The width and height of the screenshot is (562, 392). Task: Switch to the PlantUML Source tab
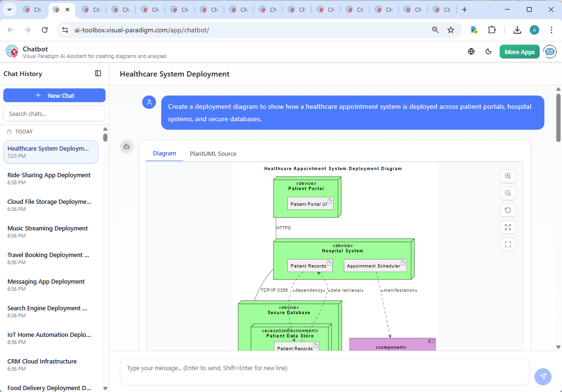213,153
